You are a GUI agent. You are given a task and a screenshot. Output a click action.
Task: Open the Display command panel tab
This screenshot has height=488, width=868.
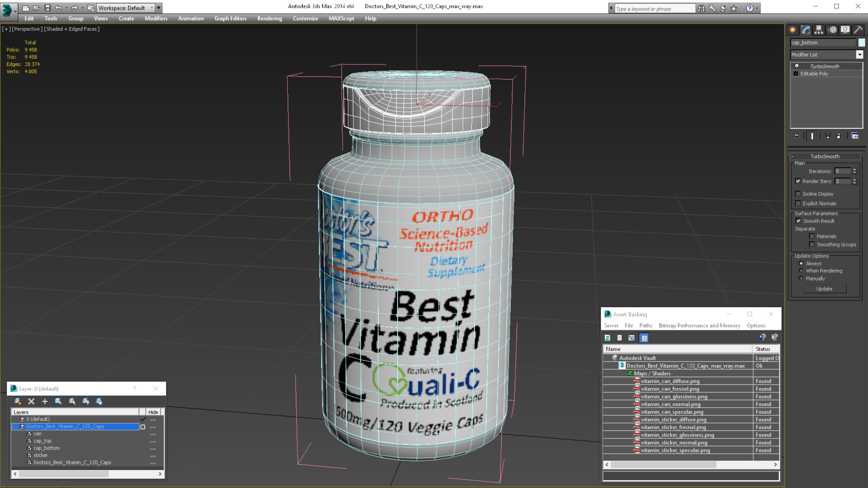point(845,30)
